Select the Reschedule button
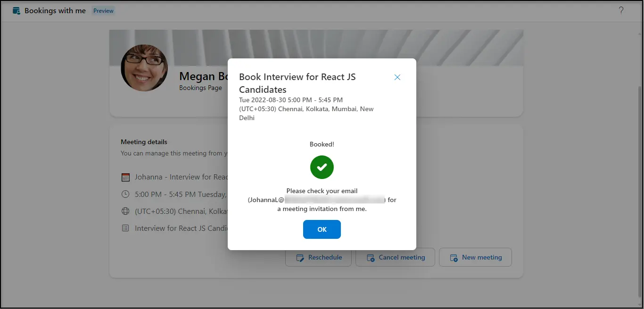Screen dimensions: 644x309 (x=318, y=257)
